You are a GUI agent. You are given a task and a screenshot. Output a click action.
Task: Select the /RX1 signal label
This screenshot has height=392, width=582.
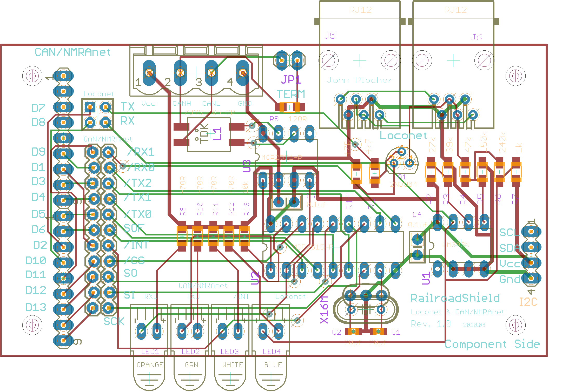141,152
